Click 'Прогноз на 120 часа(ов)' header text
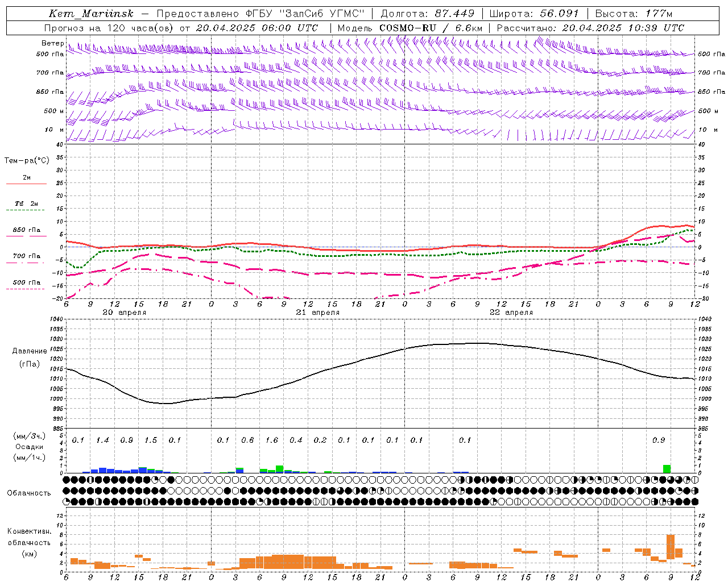Image resolution: width=728 pixels, height=582 pixels. point(110,28)
